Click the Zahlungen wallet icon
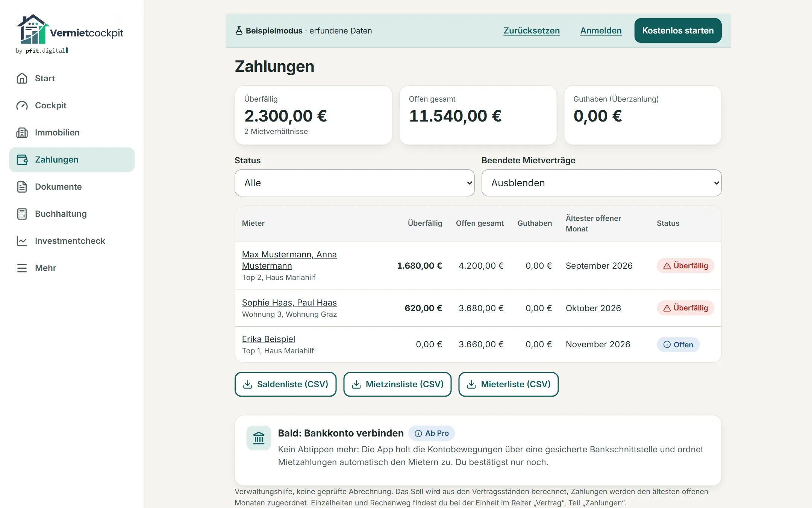The image size is (812, 508). (22, 160)
